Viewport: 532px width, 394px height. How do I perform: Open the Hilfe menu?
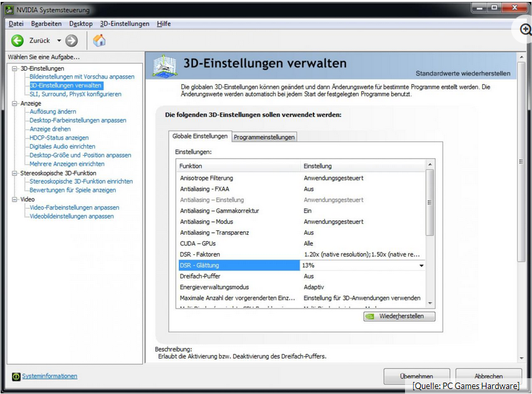tap(164, 24)
